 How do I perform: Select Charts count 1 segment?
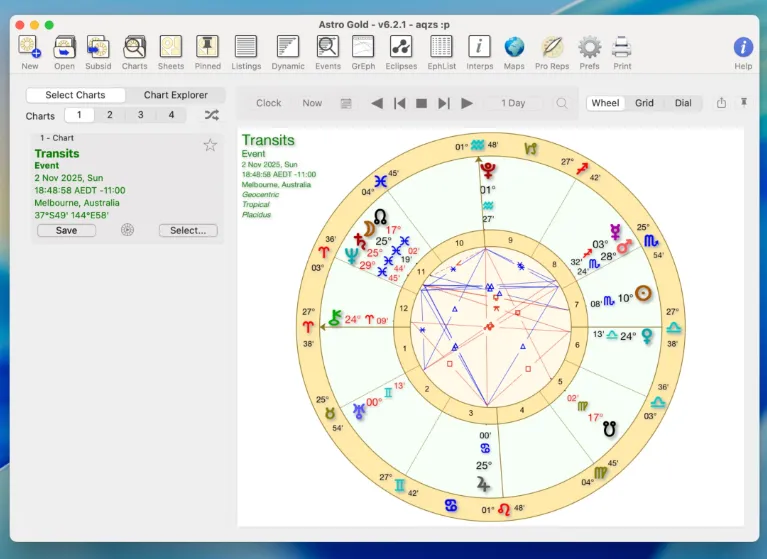point(79,115)
